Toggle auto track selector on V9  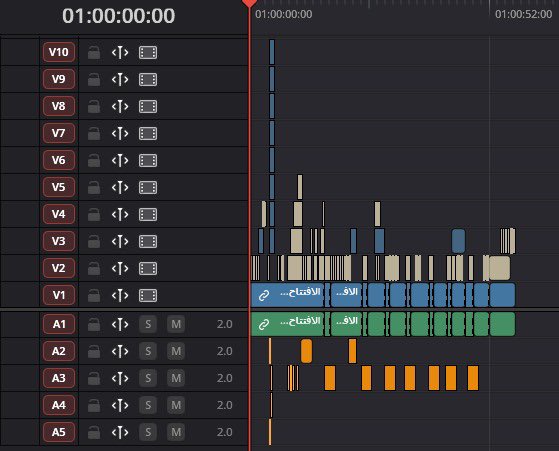coord(120,80)
